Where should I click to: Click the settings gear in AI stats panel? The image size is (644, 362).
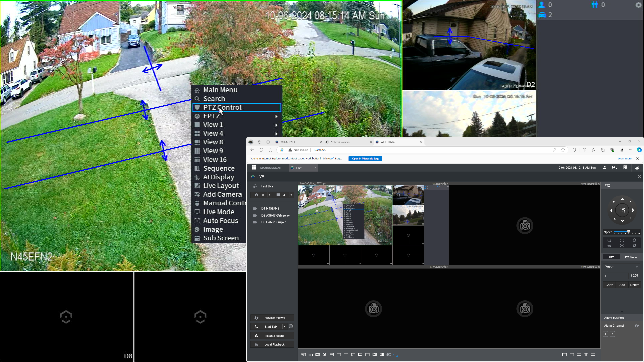pos(638,5)
